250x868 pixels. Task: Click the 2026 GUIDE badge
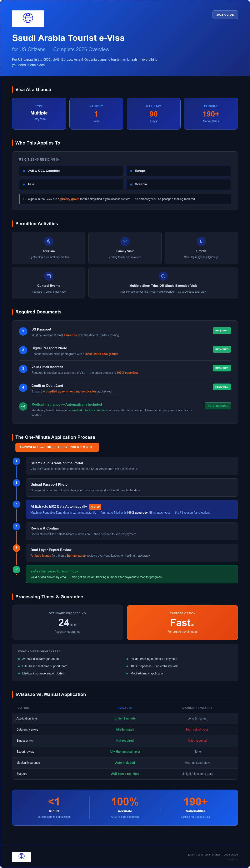(225, 15)
